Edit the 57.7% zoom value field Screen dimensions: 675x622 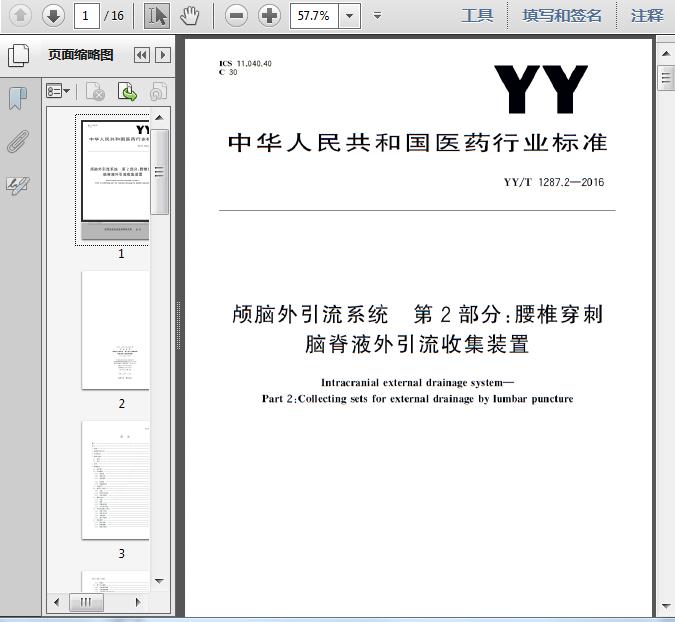pos(314,16)
